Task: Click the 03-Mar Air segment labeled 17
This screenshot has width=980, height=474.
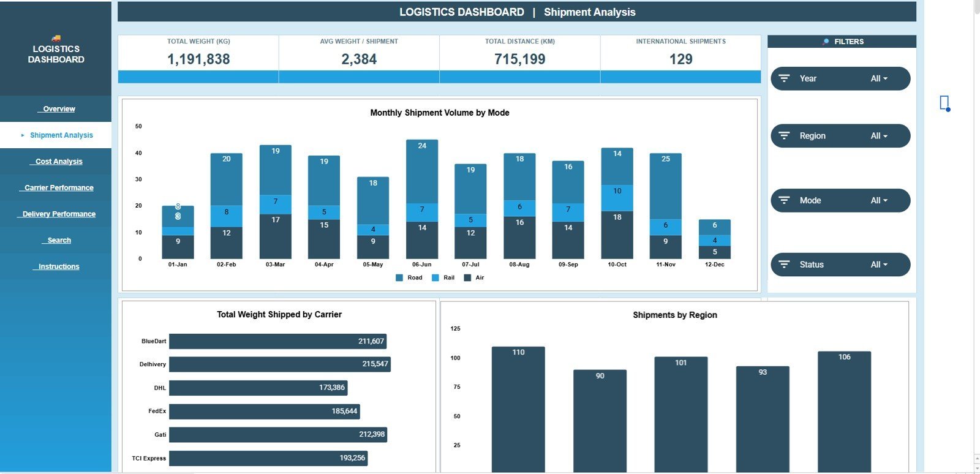Action: click(276, 236)
